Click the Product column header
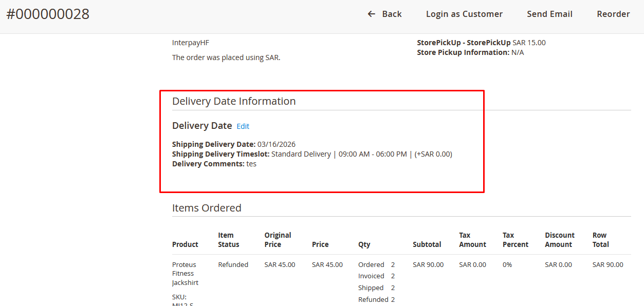The width and height of the screenshot is (644, 306). tap(185, 244)
